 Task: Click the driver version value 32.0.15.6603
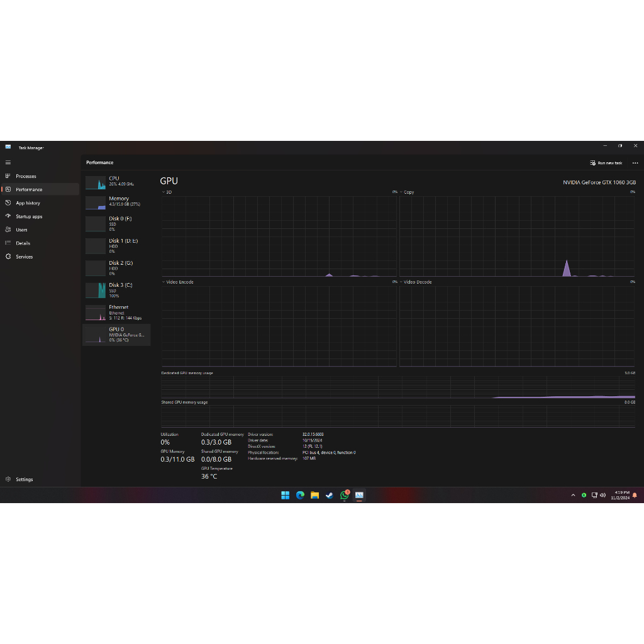pyautogui.click(x=313, y=435)
